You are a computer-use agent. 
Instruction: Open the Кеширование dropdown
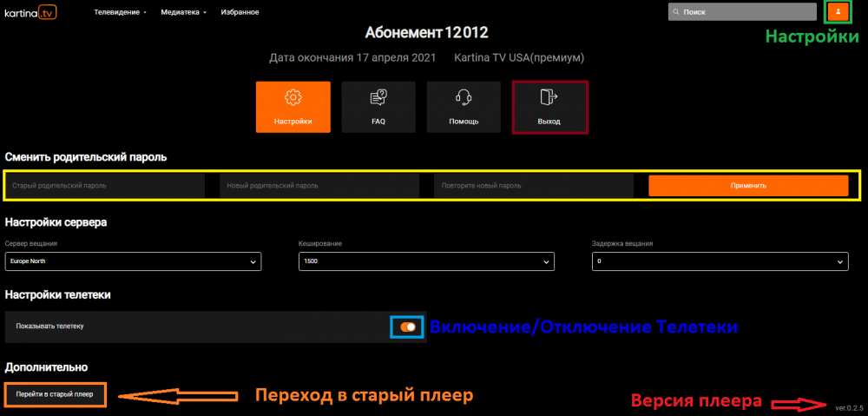[x=426, y=261]
